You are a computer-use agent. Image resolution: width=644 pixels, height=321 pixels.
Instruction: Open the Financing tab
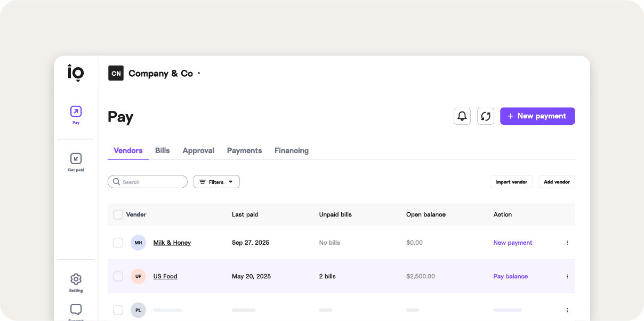[292, 150]
